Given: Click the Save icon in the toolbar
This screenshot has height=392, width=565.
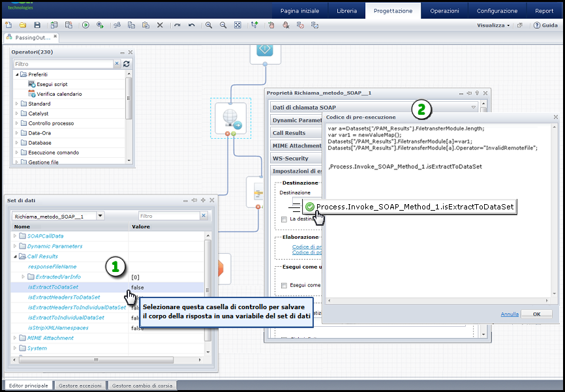Looking at the screenshot, I should coord(37,25).
